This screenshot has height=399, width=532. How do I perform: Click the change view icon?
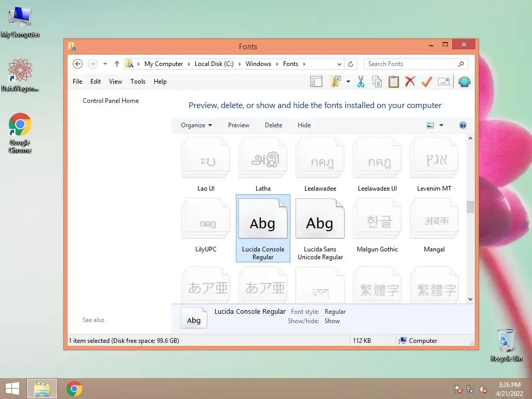point(430,125)
